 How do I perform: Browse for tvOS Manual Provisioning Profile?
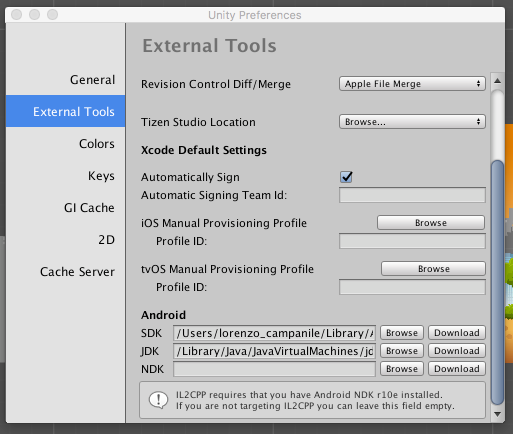433,269
